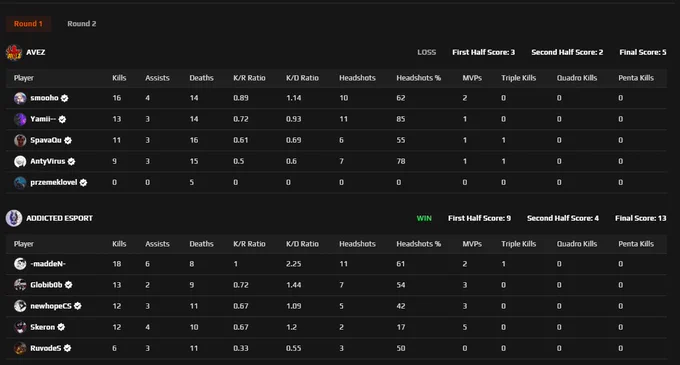Open the ADDICTED ESPORT team name link
This screenshot has width=680, height=365.
[59, 218]
